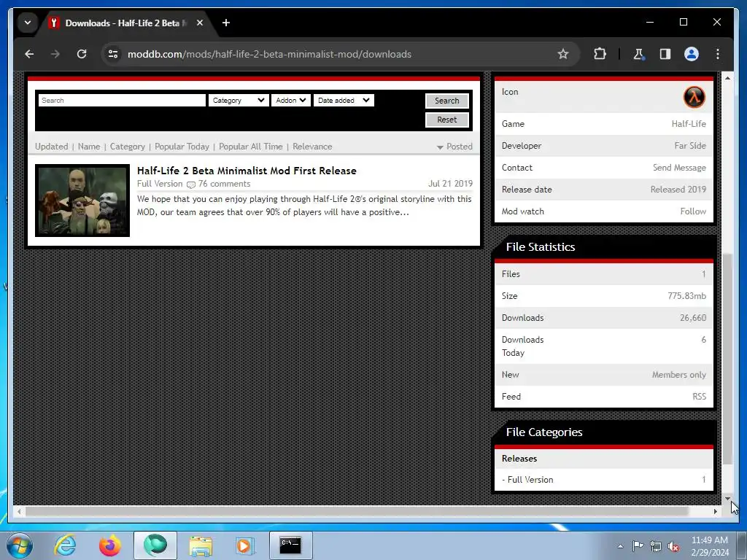The width and height of the screenshot is (747, 560).
Task: Open the Chrome Labs flask icon
Action: tap(639, 54)
